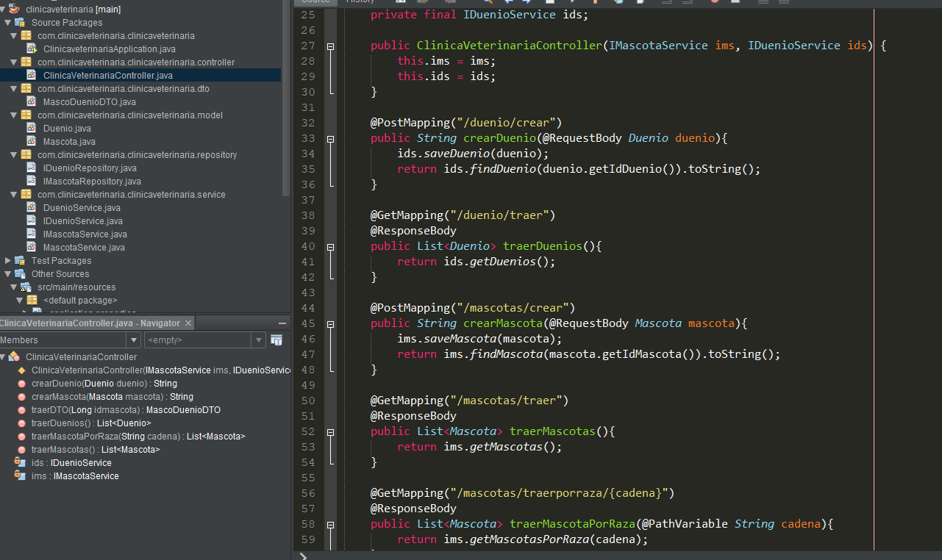Collapse the Source Packages node
Image resolution: width=942 pixels, height=560 pixels.
8,23
